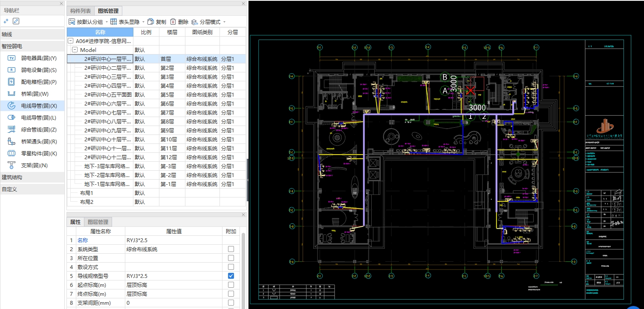The width and height of the screenshot is (644, 309).
Task: Click 首层 floor cell
Action: click(172, 59)
